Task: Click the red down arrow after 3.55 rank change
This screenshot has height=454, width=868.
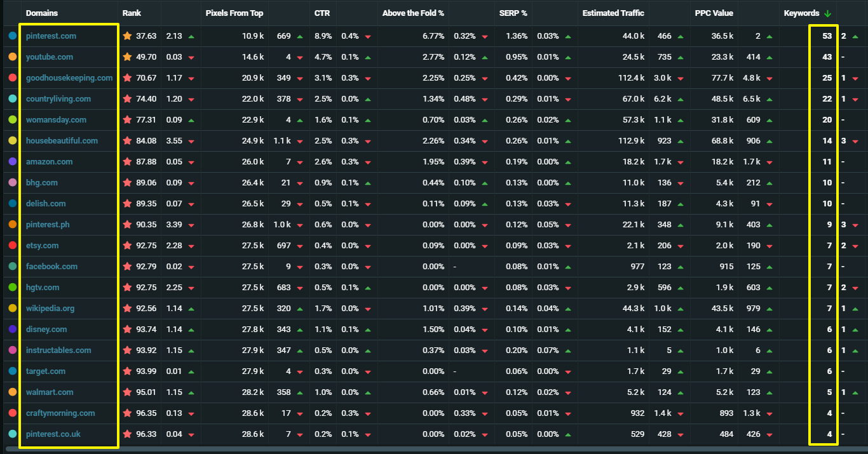Action: [x=191, y=142]
